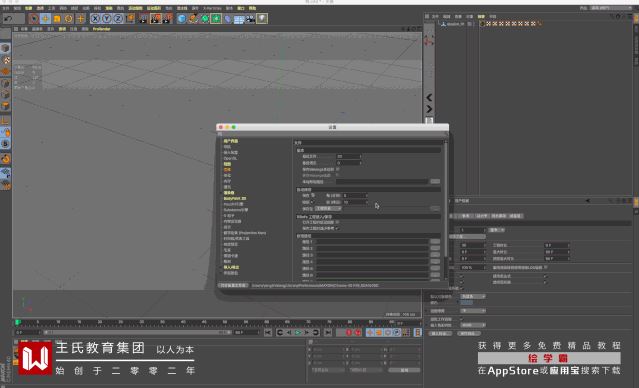
Task: Add a light object
Action: coord(262,19)
